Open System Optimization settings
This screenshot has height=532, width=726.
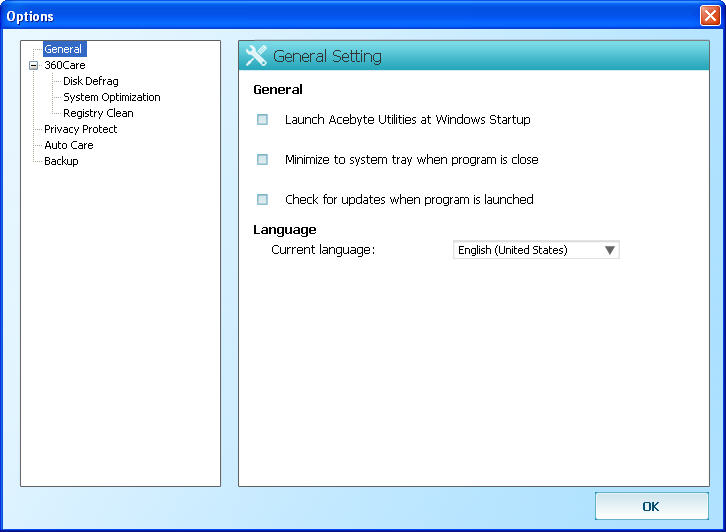pyautogui.click(x=112, y=97)
